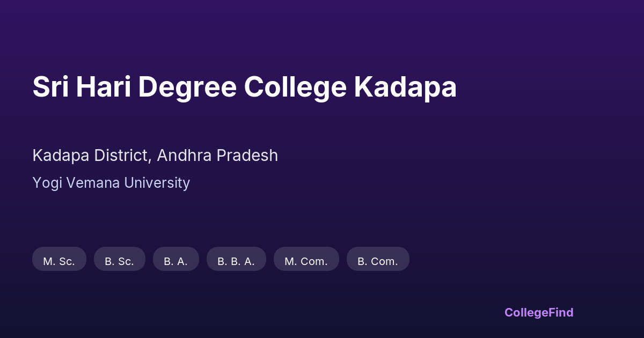Select the B. Sc. course chip

click(x=119, y=261)
